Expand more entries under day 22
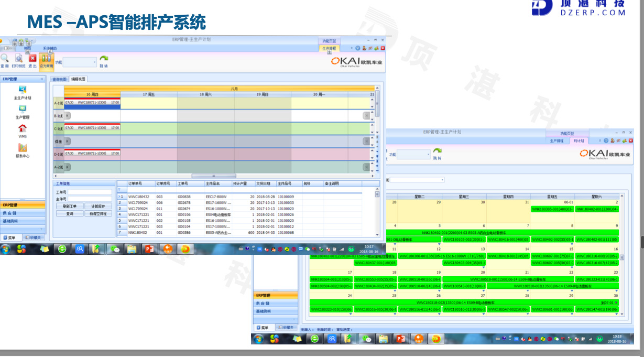This screenshot has height=357, width=644. pyautogui.click(x=572, y=290)
